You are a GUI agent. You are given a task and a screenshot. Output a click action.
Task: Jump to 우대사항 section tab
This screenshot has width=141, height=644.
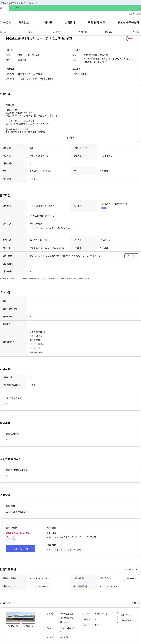[x=57, y=32]
